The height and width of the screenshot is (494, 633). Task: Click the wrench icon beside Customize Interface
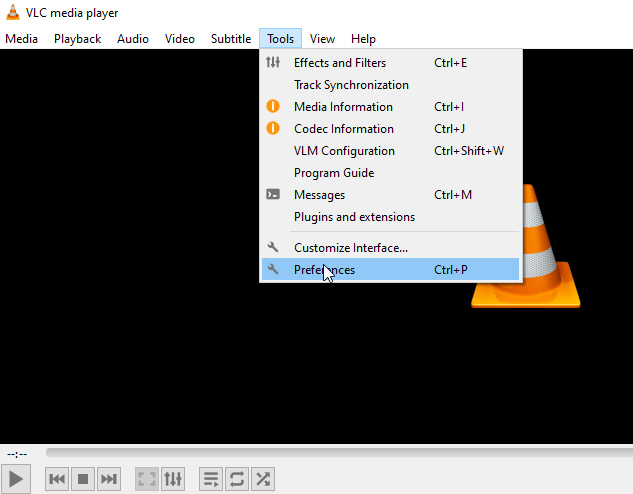[x=273, y=247]
